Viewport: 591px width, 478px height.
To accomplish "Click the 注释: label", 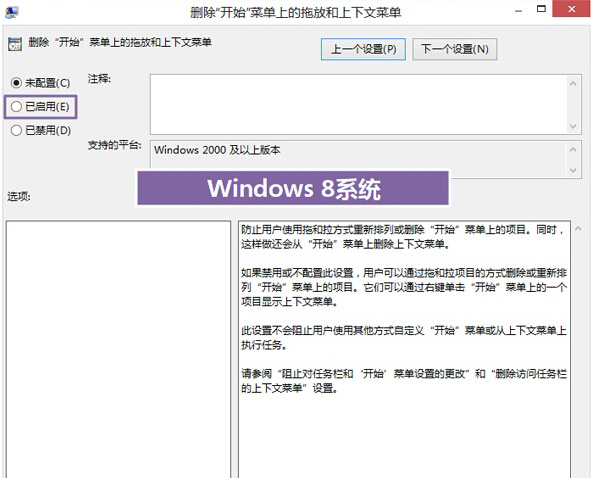I will coord(100,79).
